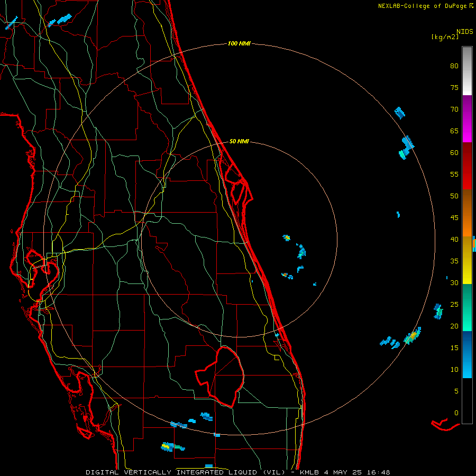This screenshot has width=476, height=476.
Task: Pick the orange-brown segment of color bar
Action: 467,213
